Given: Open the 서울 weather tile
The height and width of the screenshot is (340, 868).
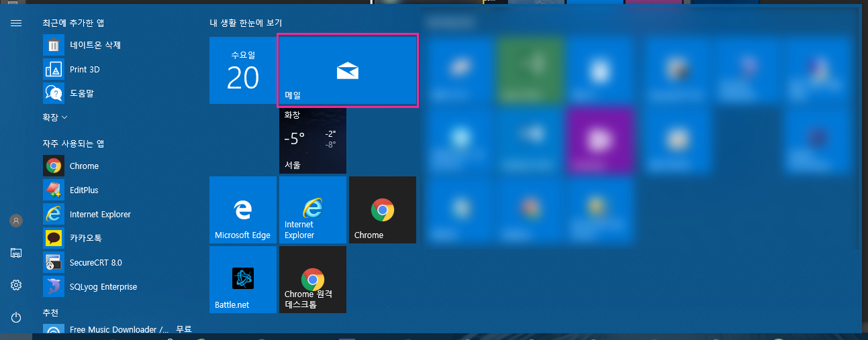Looking at the screenshot, I should [313, 141].
